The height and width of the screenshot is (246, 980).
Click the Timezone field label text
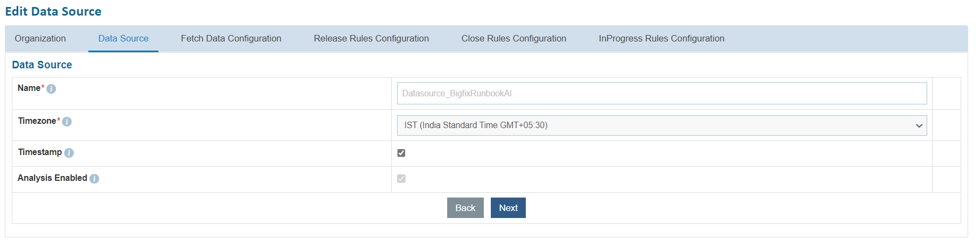click(x=37, y=121)
